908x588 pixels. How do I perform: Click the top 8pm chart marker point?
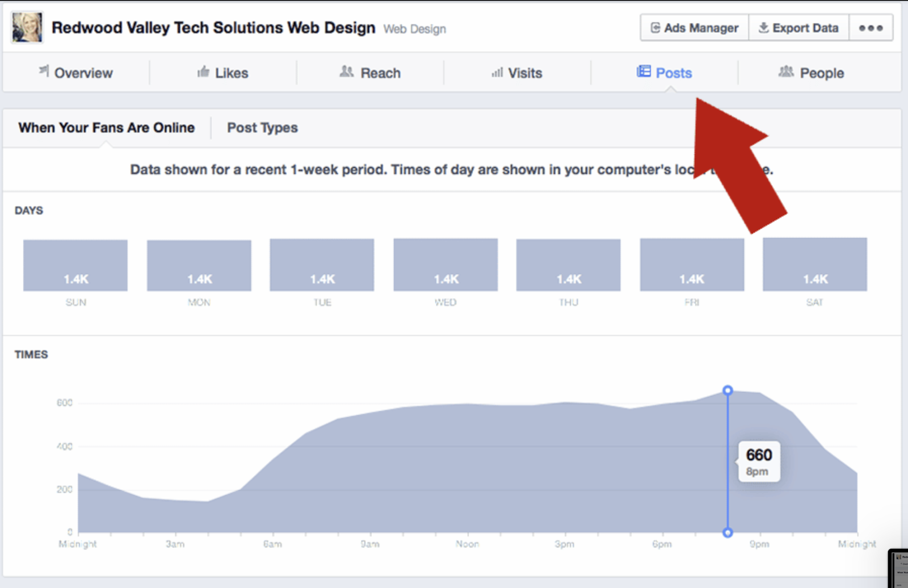coord(728,390)
